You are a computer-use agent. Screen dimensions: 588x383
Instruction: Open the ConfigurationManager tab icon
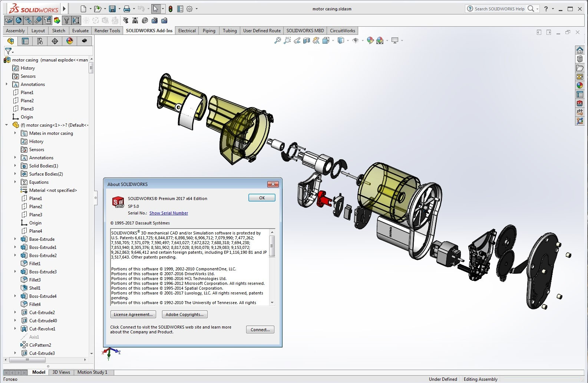coord(40,41)
